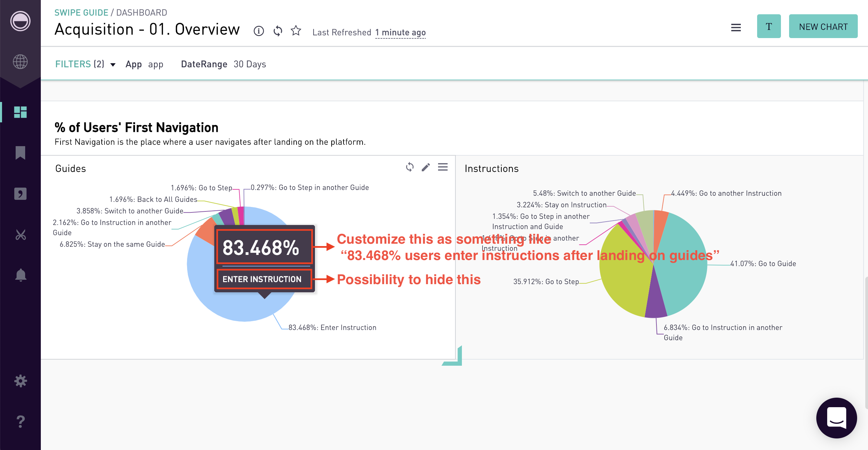Click the Chartio logo icon in sidebar
Screen dimensions: 868x450
(20, 21)
